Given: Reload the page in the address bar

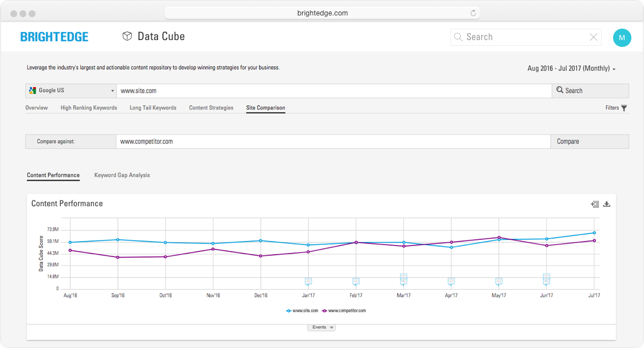Looking at the screenshot, I should click(473, 13).
